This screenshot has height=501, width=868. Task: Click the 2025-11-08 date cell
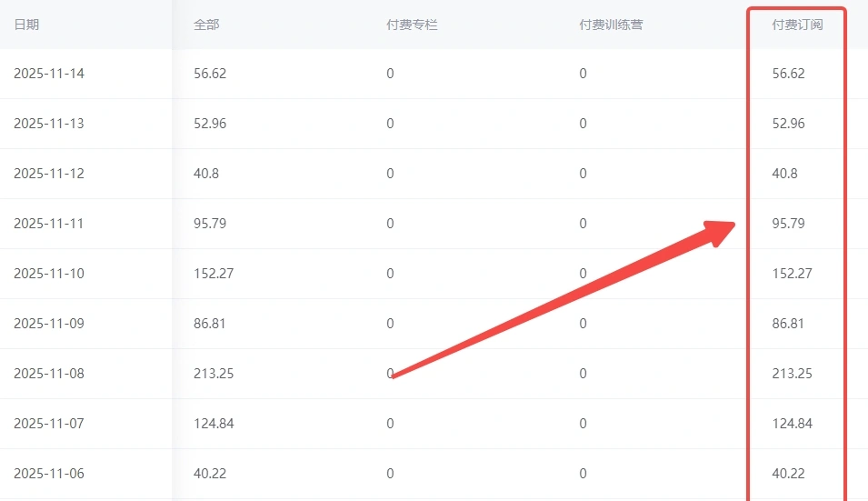pyautogui.click(x=49, y=374)
